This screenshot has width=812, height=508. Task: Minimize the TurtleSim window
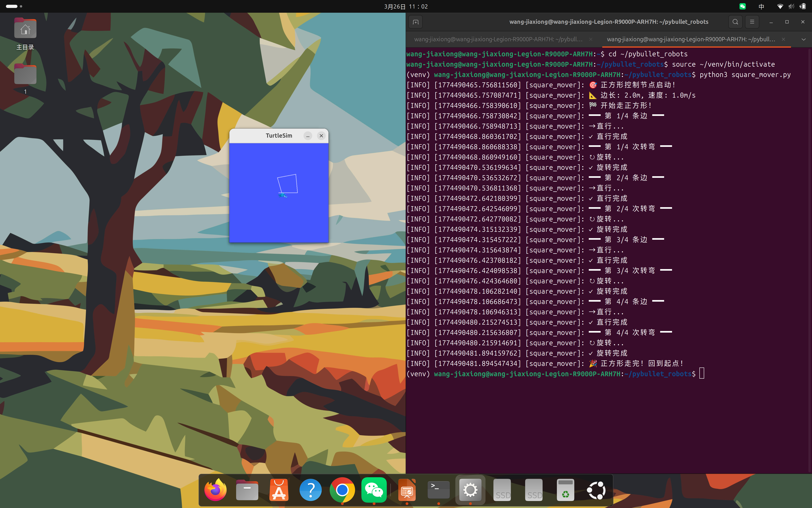point(308,136)
